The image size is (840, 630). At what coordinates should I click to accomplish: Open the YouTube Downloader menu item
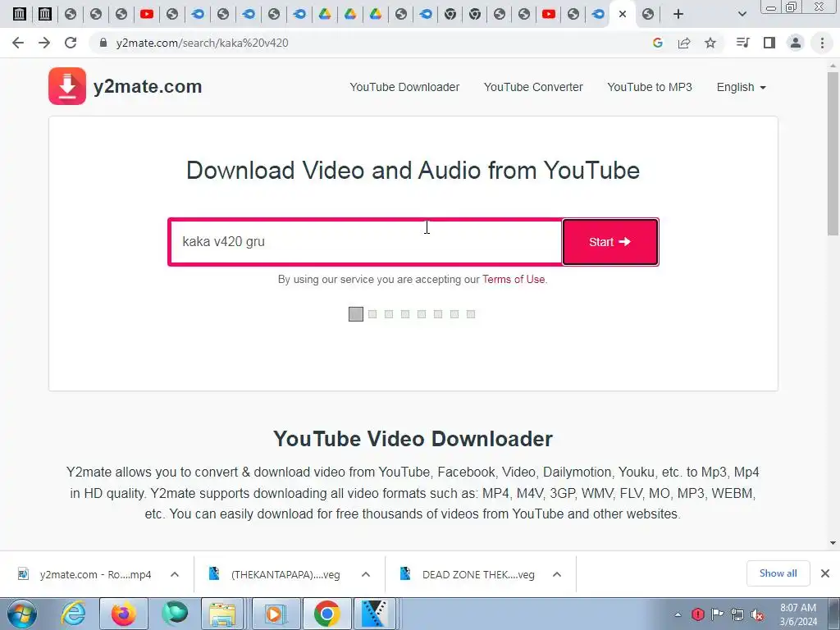pos(404,87)
